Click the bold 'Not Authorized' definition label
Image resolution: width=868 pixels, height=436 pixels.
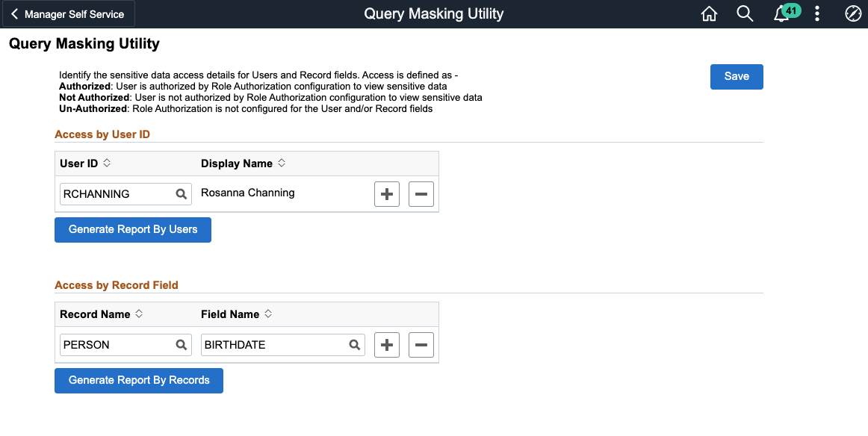[x=95, y=97]
